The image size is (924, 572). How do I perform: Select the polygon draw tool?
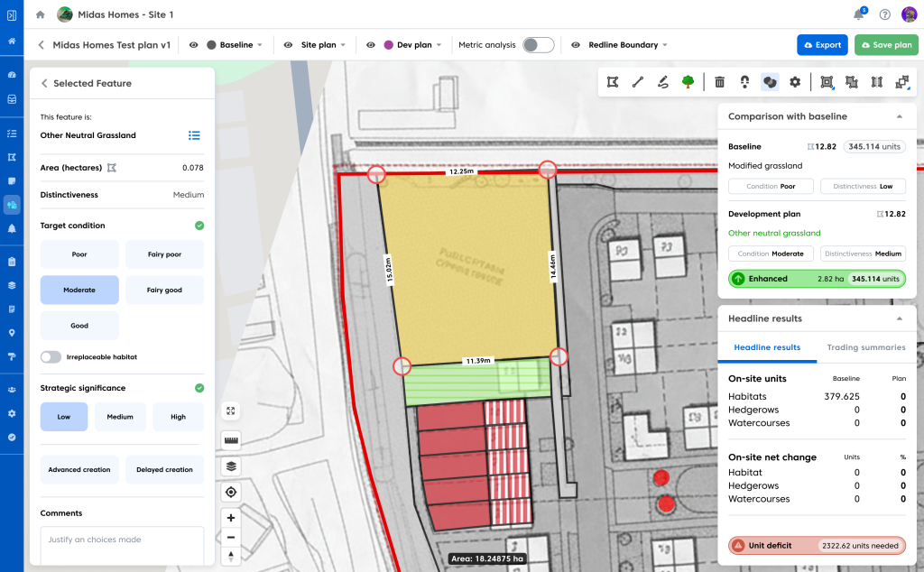[614, 82]
